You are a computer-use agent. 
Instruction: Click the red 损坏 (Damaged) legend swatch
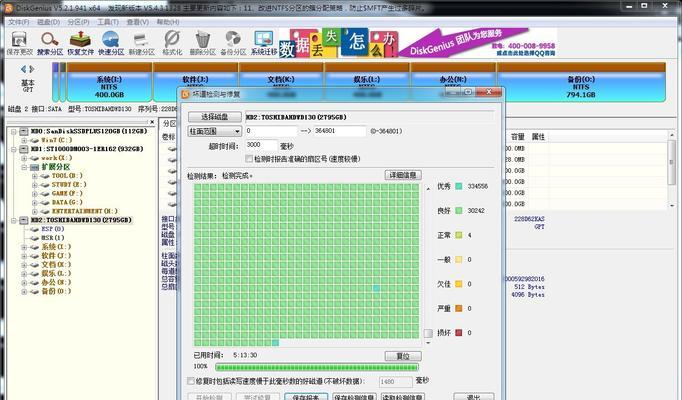[x=458, y=333]
